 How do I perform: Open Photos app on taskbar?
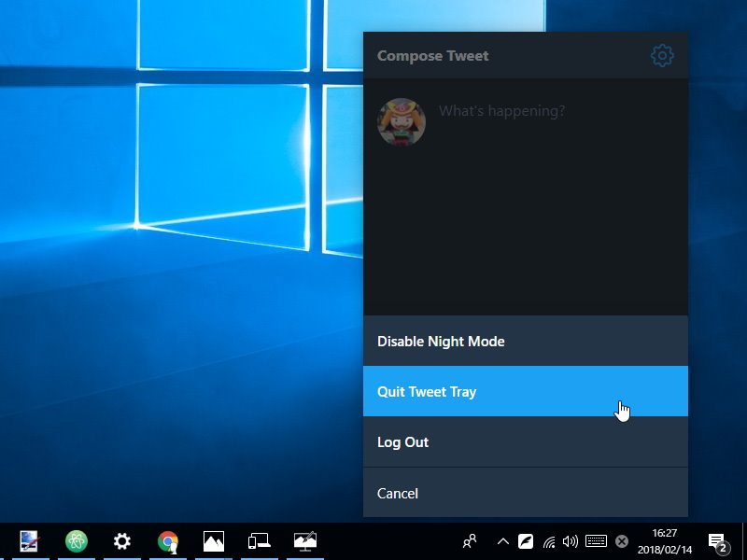pos(214,541)
